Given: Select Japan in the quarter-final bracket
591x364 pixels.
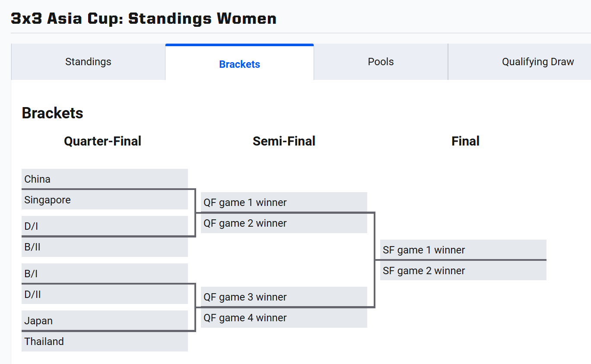Looking at the screenshot, I should [x=105, y=320].
